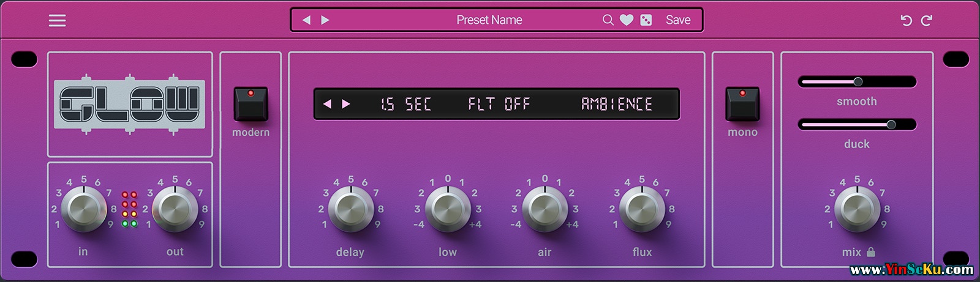This screenshot has height=282, width=980.
Task: Randomize preset with the dice icon
Action: coord(646,20)
